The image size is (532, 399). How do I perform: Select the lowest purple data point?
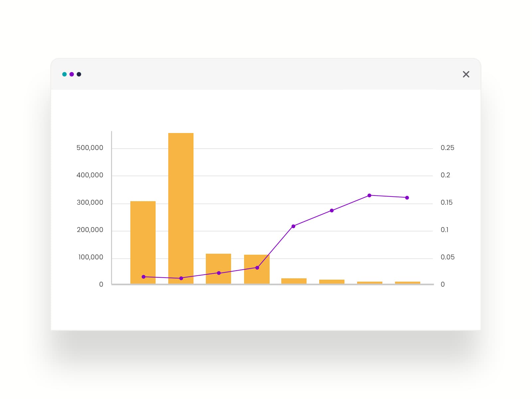tap(181, 278)
